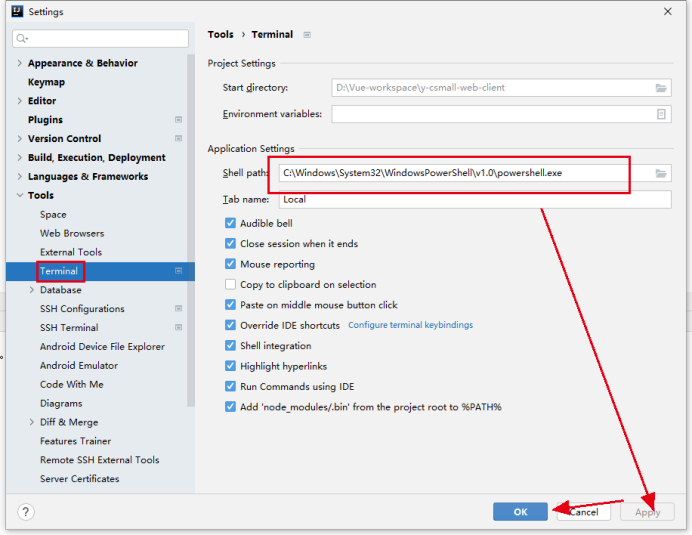Enable Copy to clipboard on selection
Viewport: 692px width, 535px height.
(x=230, y=284)
